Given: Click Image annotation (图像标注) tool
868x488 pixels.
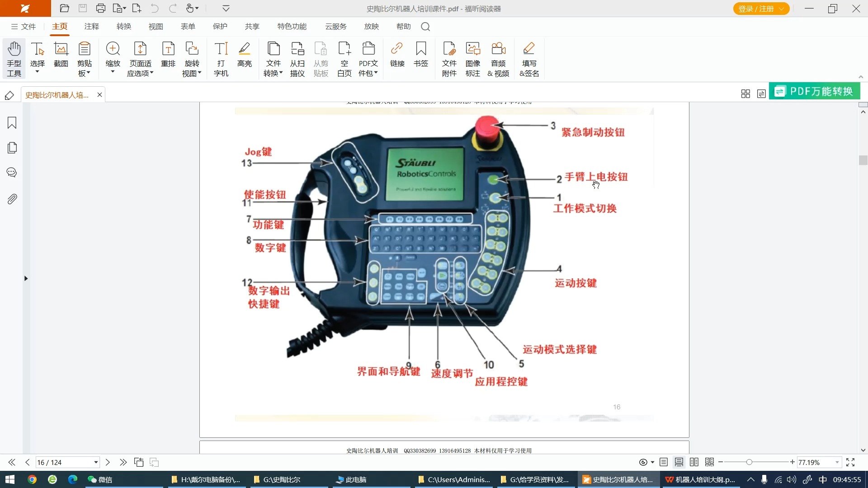Looking at the screenshot, I should pyautogui.click(x=473, y=59).
